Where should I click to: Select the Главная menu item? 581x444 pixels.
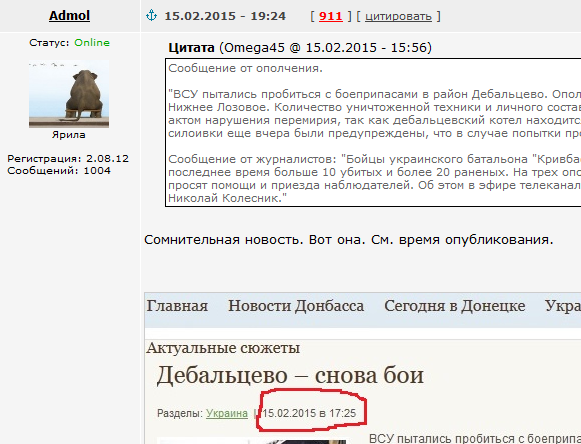(x=177, y=306)
